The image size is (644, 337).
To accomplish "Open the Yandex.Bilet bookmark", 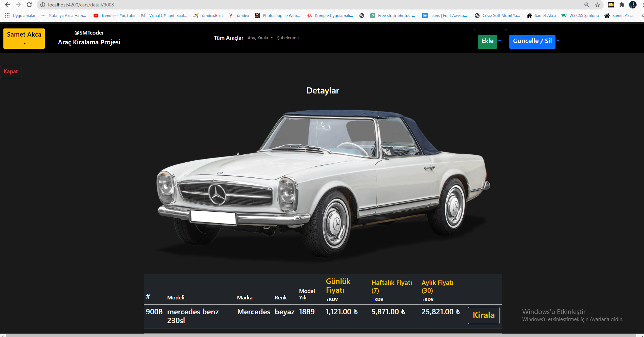I will coord(208,16).
